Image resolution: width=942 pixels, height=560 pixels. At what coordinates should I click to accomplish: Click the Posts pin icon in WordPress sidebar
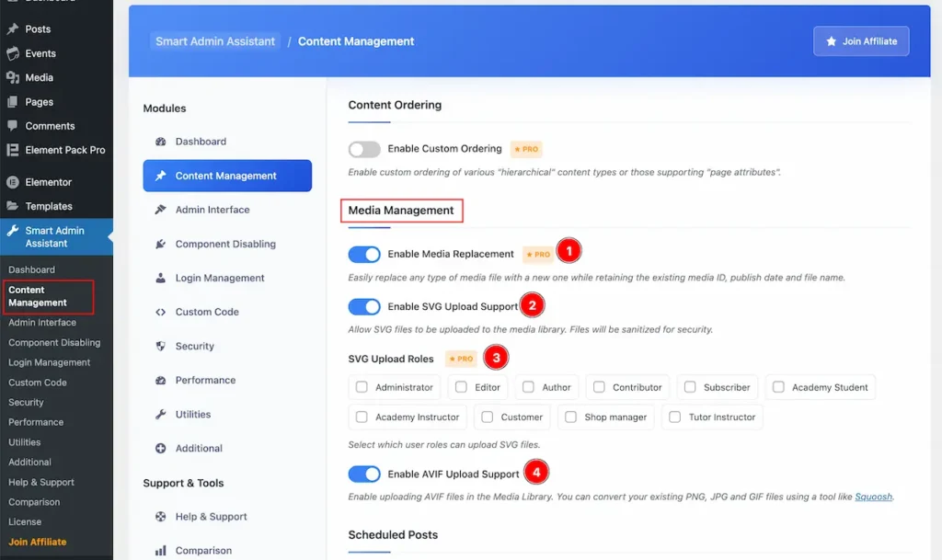click(x=13, y=29)
